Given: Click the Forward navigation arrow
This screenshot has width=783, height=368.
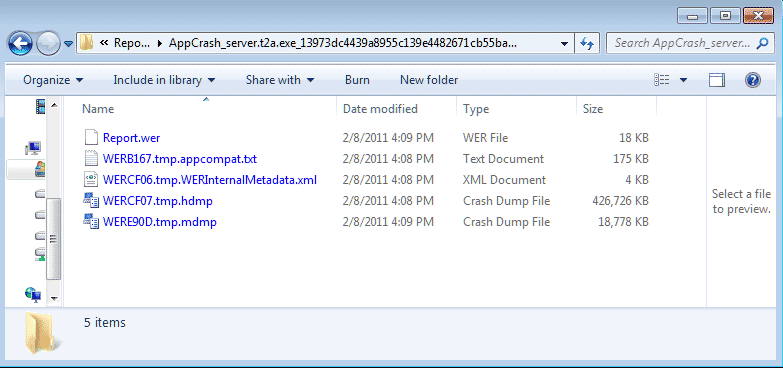Looking at the screenshot, I should (48, 43).
